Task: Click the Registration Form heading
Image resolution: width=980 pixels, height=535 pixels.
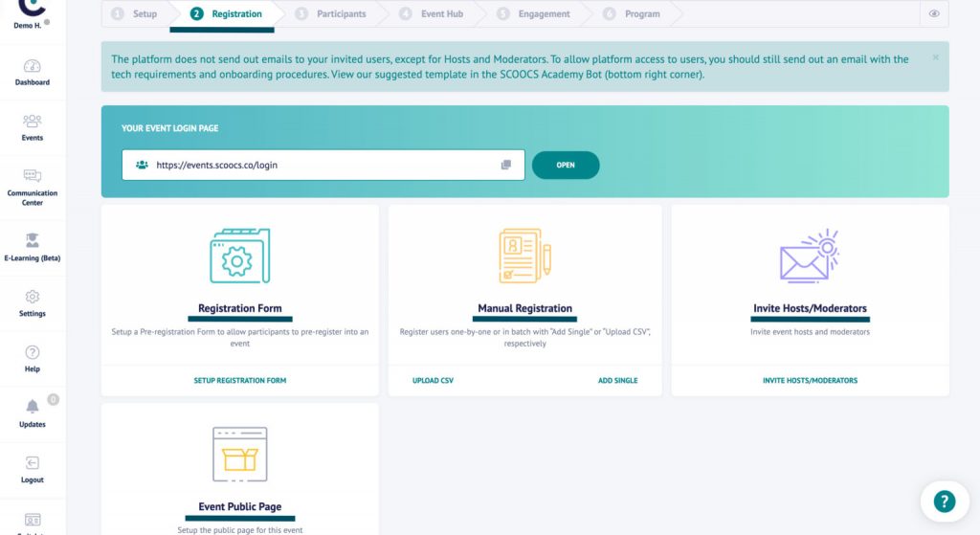Action: click(240, 308)
